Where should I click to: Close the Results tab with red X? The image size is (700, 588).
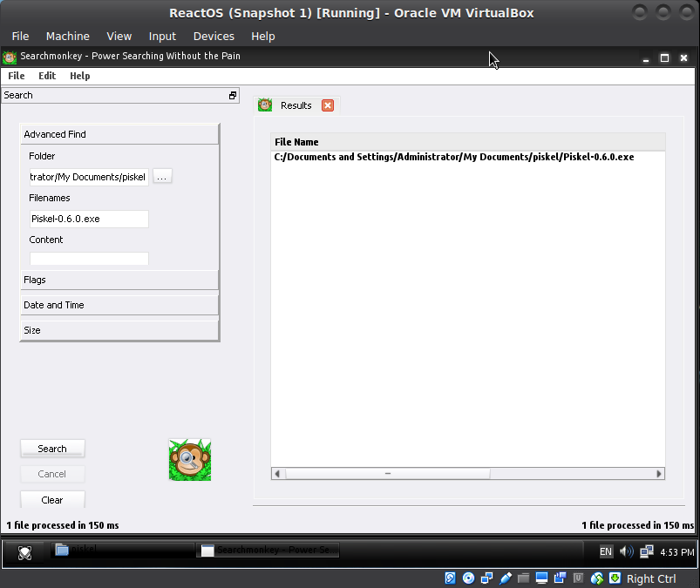point(328,105)
